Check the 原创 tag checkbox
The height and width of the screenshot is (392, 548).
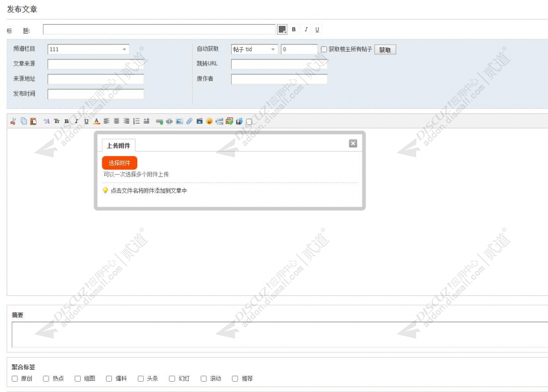click(14, 378)
